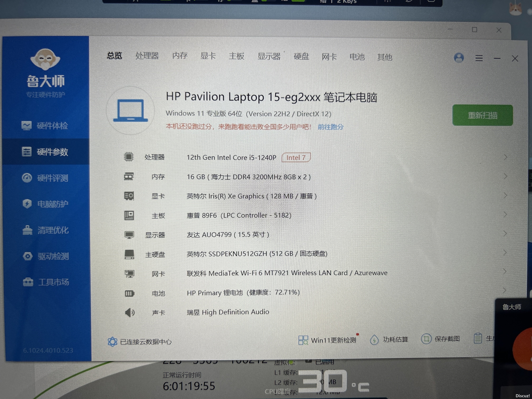Click the 鲁大师 popup title at right

pyautogui.click(x=512, y=307)
